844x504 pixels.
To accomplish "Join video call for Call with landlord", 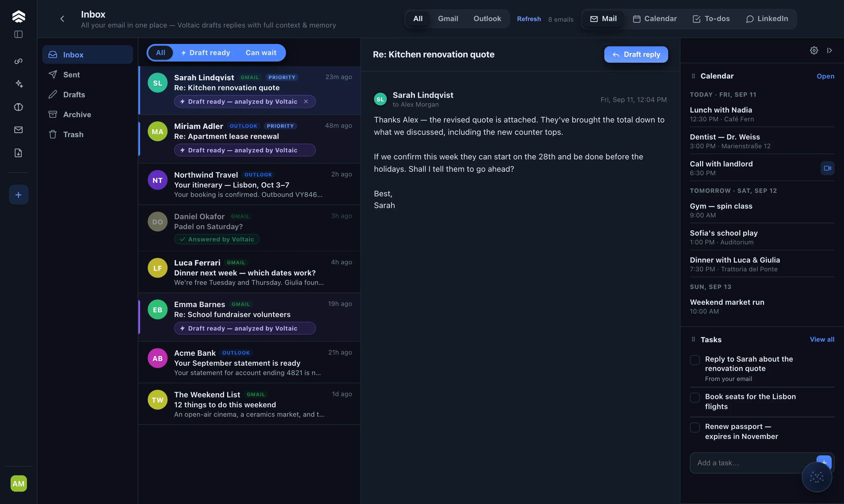I will pyautogui.click(x=827, y=168).
